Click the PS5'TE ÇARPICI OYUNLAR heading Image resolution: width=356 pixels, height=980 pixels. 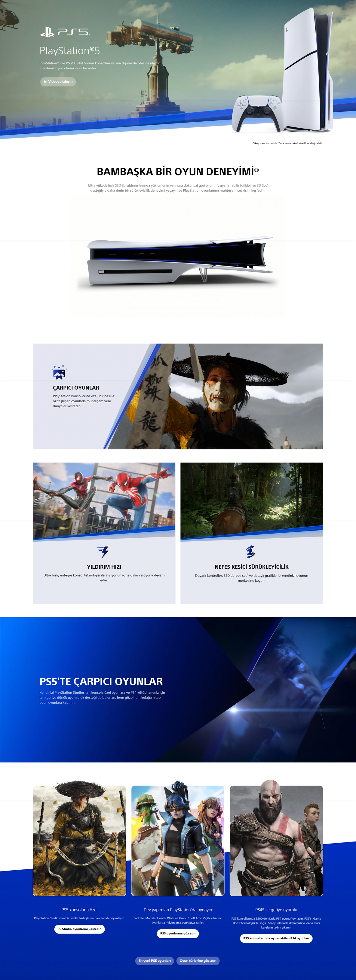(x=101, y=681)
